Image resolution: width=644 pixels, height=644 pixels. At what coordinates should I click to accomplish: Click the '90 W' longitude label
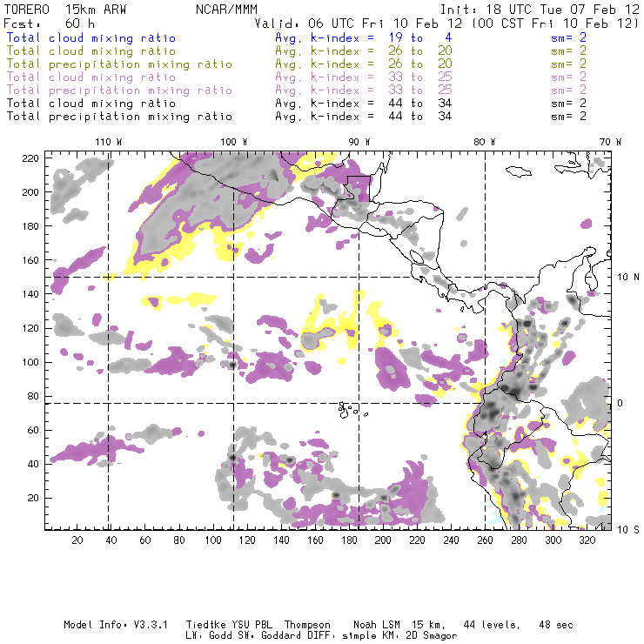[359, 142]
